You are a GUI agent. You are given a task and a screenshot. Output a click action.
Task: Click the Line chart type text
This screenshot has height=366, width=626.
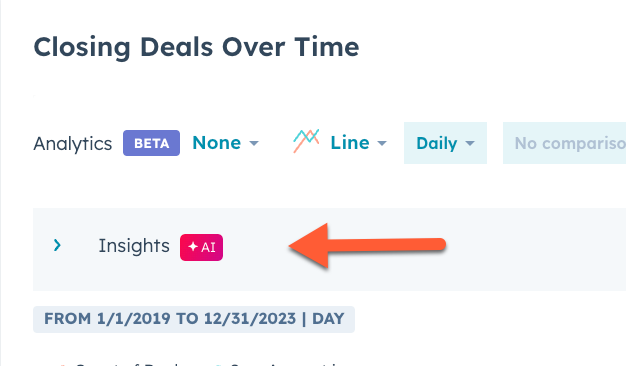[x=350, y=143]
